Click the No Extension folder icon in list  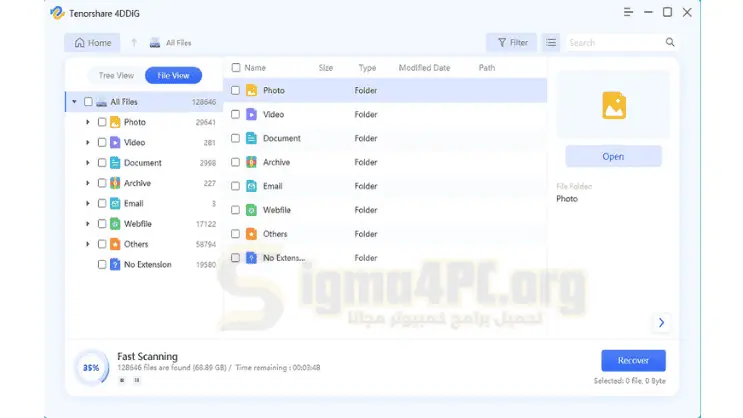point(252,258)
